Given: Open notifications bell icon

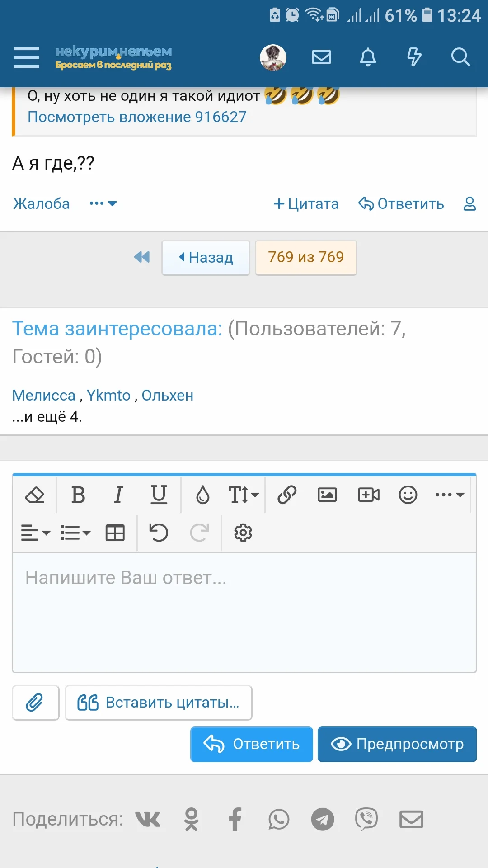Looking at the screenshot, I should pyautogui.click(x=368, y=57).
